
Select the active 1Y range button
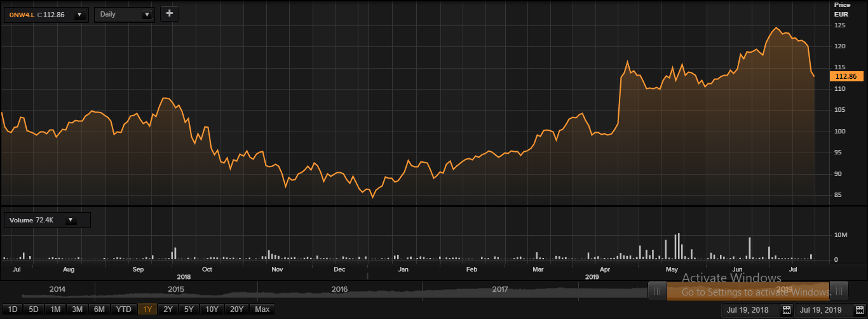coord(147,309)
